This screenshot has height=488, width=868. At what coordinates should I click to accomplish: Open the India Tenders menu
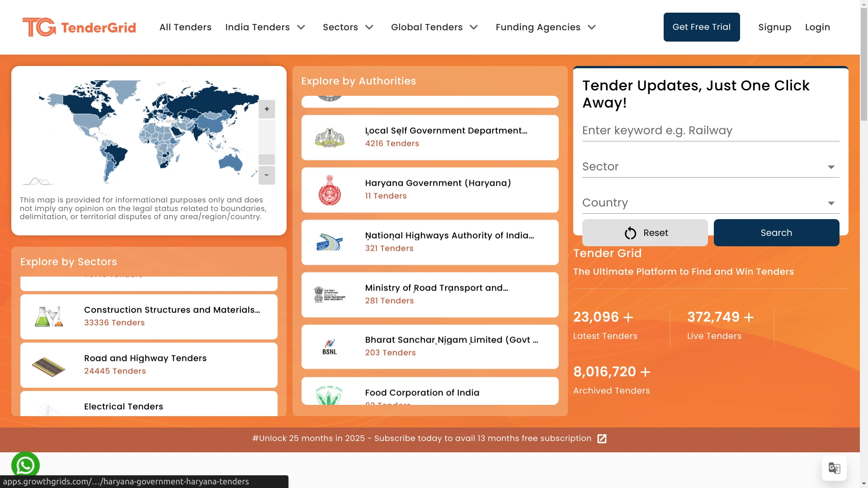point(258,27)
